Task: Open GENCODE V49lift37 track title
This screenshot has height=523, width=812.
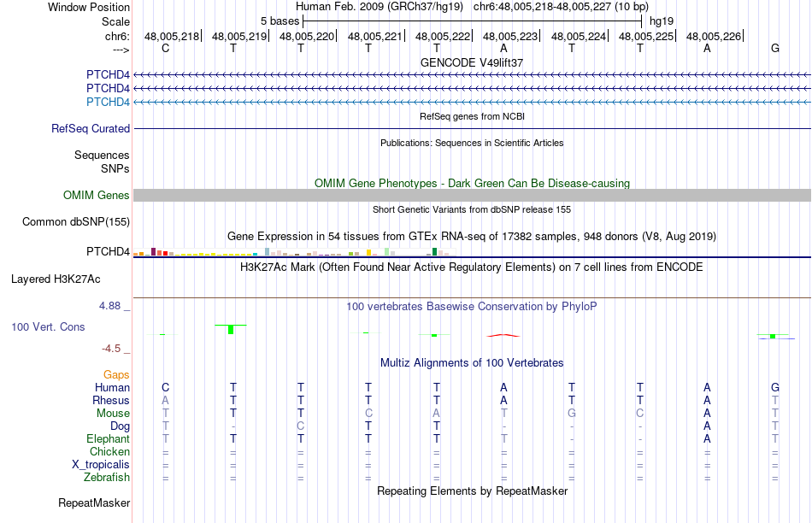Action: tap(472, 62)
